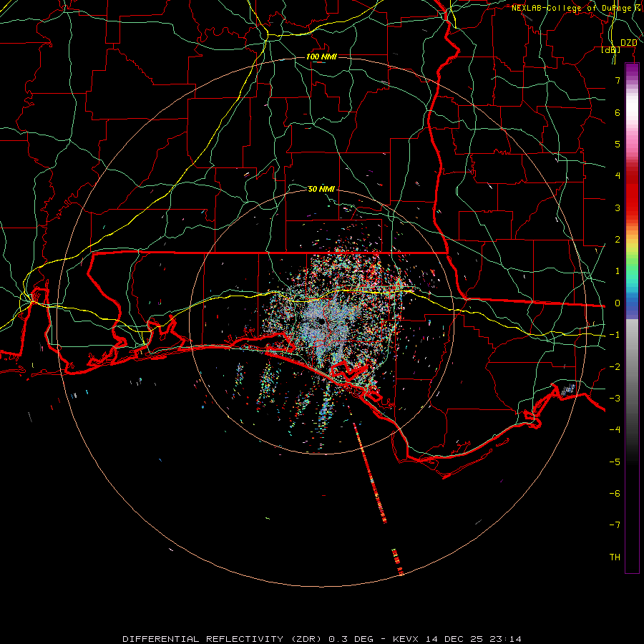Click the "-5" value on the color scale
The height and width of the screenshot is (644, 644).
click(x=615, y=462)
